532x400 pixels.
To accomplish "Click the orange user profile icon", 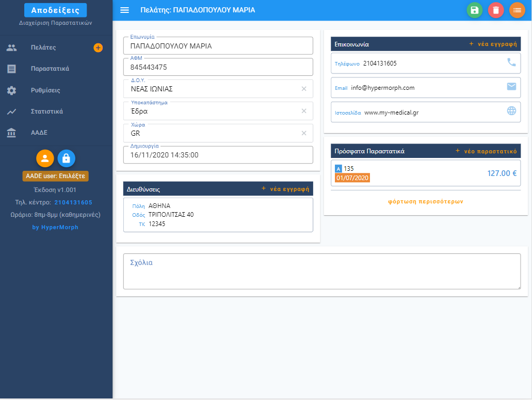I will click(45, 158).
